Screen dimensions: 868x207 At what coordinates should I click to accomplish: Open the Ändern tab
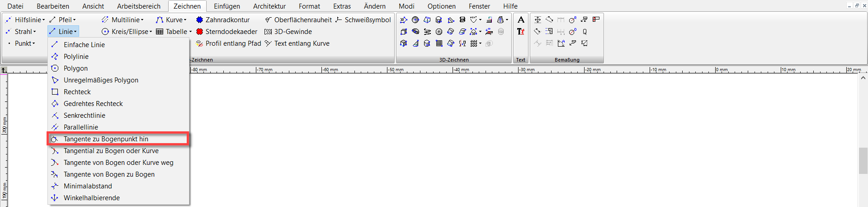tap(375, 6)
